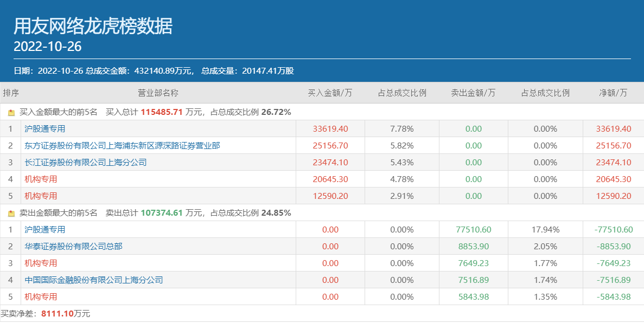
Task: Open 机构专用 with buy amount 12590.20
Action: (x=41, y=196)
